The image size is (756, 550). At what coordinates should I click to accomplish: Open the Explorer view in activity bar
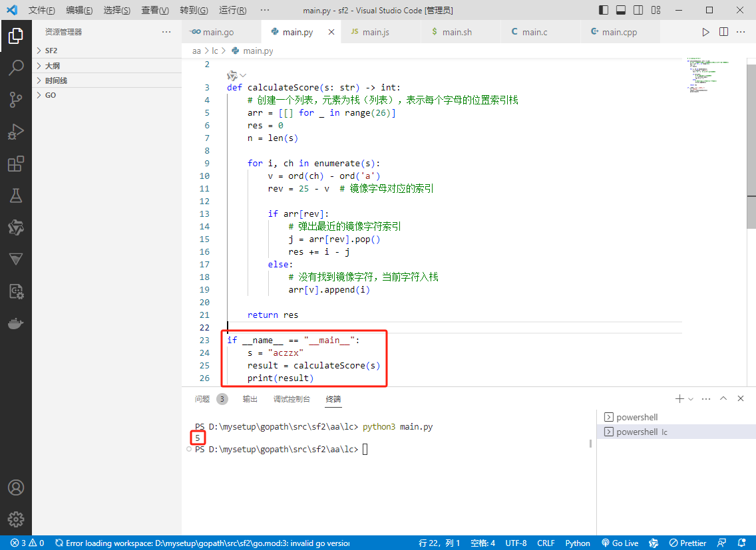pyautogui.click(x=15, y=36)
